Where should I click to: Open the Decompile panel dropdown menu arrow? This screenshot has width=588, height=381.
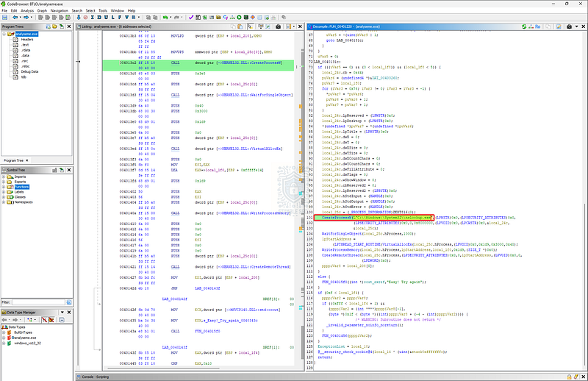(x=577, y=26)
